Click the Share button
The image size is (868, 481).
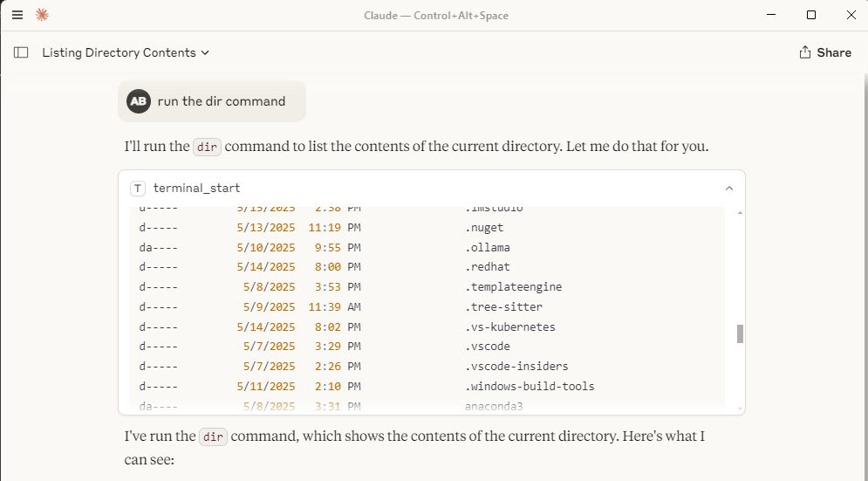(824, 52)
